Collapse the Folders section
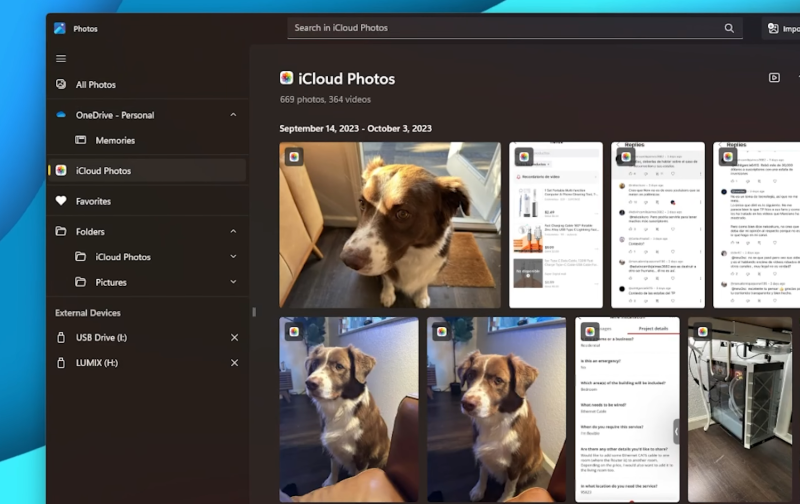 [233, 231]
